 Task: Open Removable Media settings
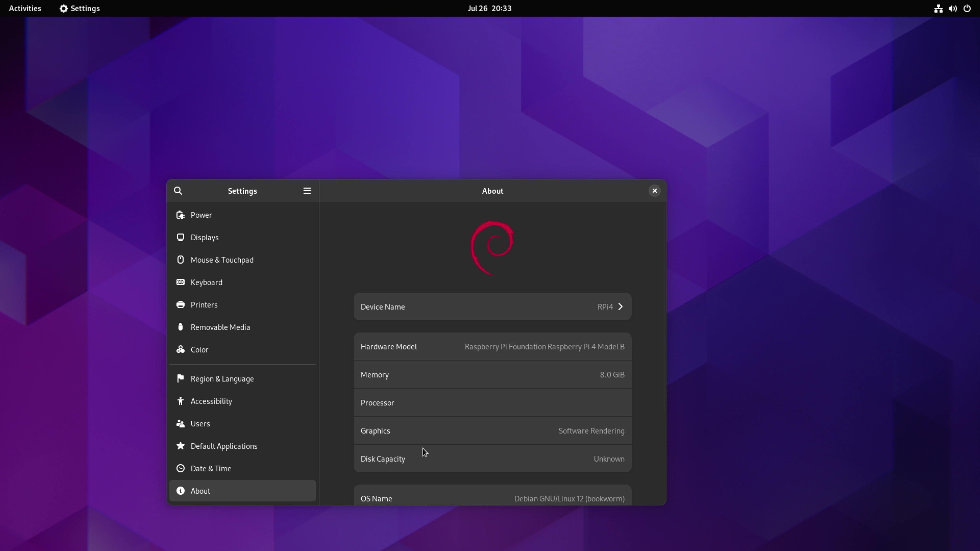pos(242,327)
